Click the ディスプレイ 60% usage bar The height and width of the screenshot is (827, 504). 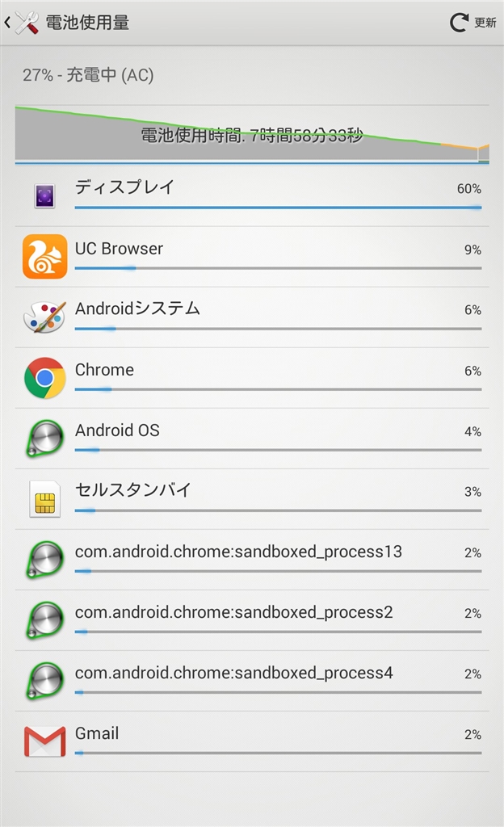(278, 208)
